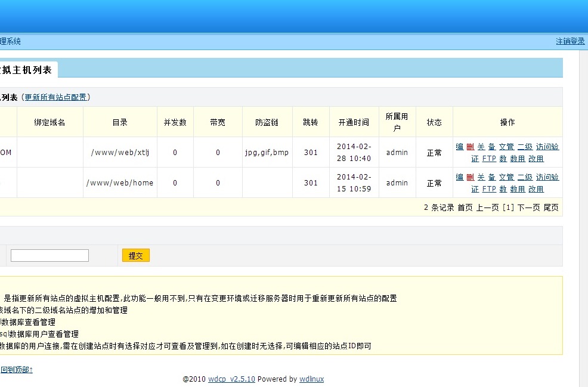This screenshot has height=387, width=588.
Task: Open the wdlinux footer link
Action: [311, 379]
